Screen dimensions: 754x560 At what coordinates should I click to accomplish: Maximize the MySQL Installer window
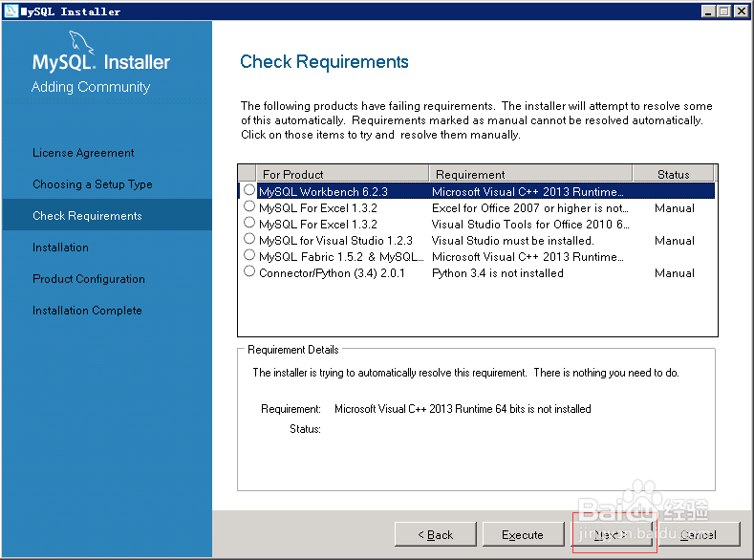723,11
